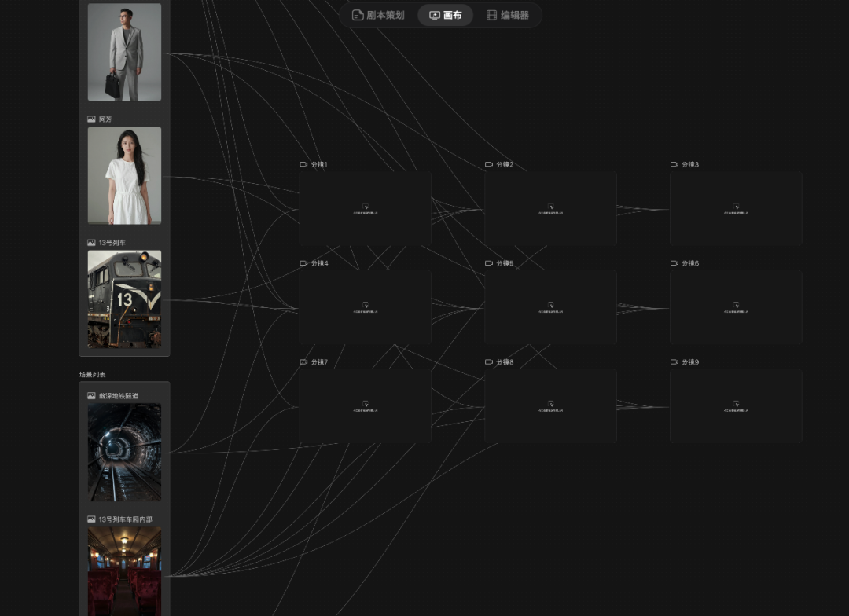This screenshot has height=616, width=849.
Task: Select the 分镜2 storyboard frame
Action: coord(550,208)
